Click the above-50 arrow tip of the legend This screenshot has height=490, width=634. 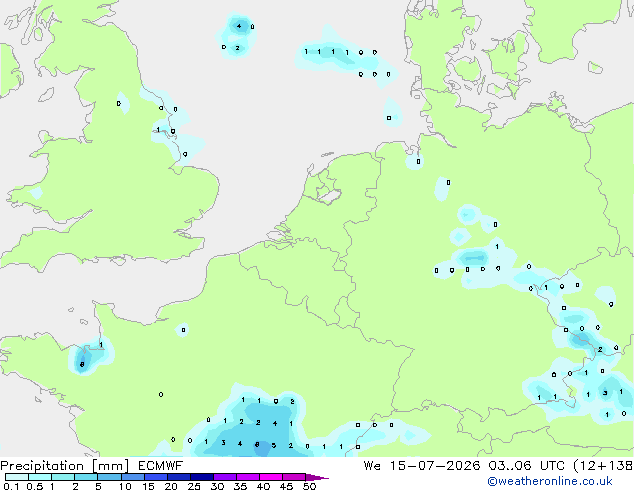(317, 477)
